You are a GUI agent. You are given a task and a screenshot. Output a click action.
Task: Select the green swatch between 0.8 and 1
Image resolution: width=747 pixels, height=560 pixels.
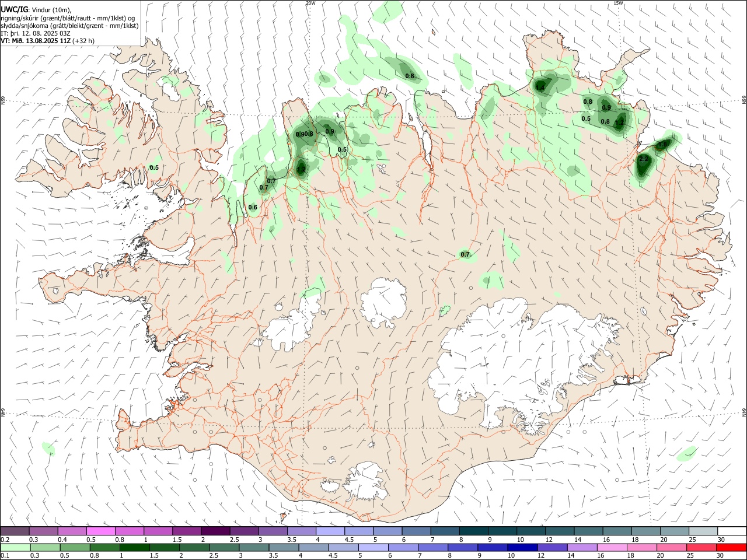tap(105, 547)
